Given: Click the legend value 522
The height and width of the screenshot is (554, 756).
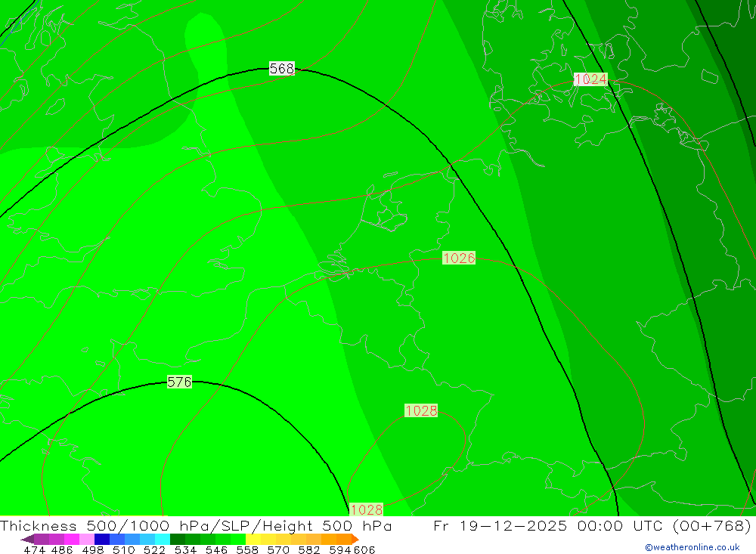Looking at the screenshot, I should 154,549.
